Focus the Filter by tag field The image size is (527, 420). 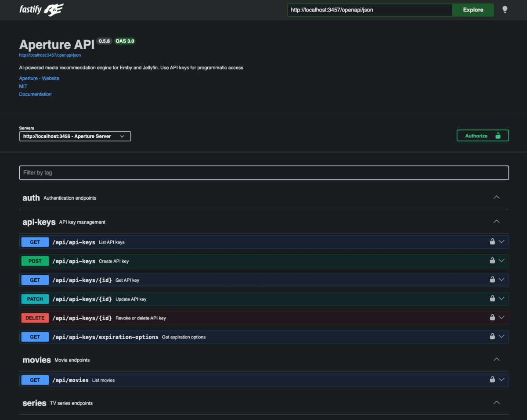(263, 172)
